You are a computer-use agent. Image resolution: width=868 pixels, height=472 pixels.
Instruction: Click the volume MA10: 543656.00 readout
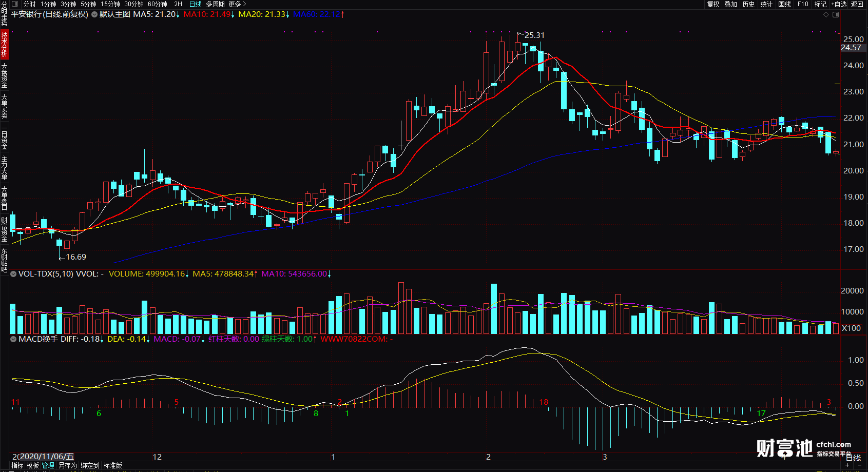click(296, 274)
